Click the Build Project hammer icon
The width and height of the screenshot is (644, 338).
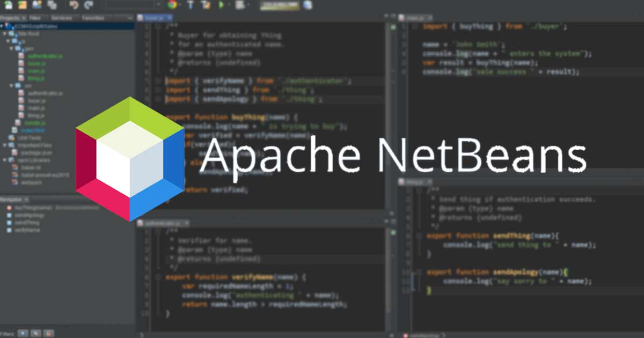tap(191, 5)
